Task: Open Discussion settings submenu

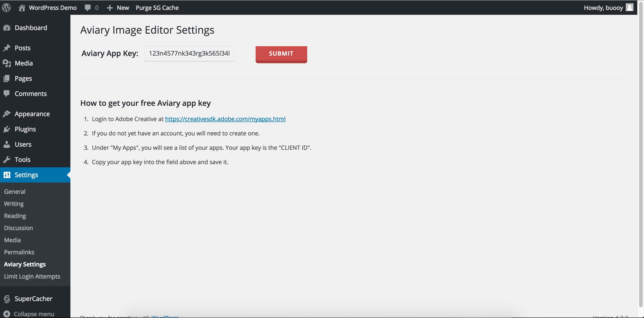Action: pos(19,228)
